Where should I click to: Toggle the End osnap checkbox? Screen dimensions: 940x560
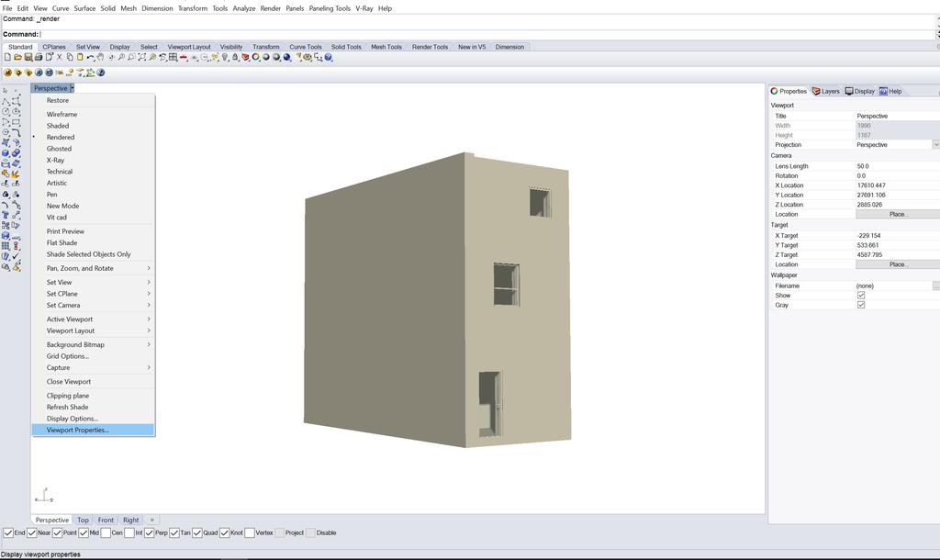pyautogui.click(x=8, y=532)
